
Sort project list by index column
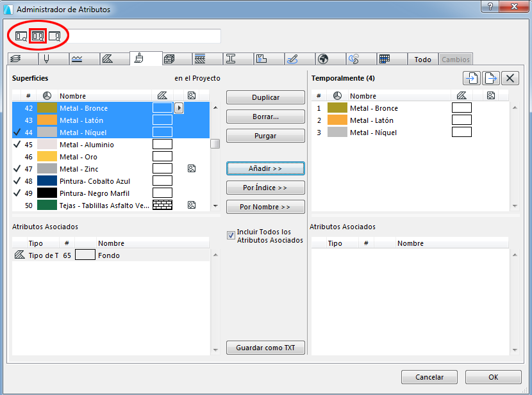coord(28,96)
